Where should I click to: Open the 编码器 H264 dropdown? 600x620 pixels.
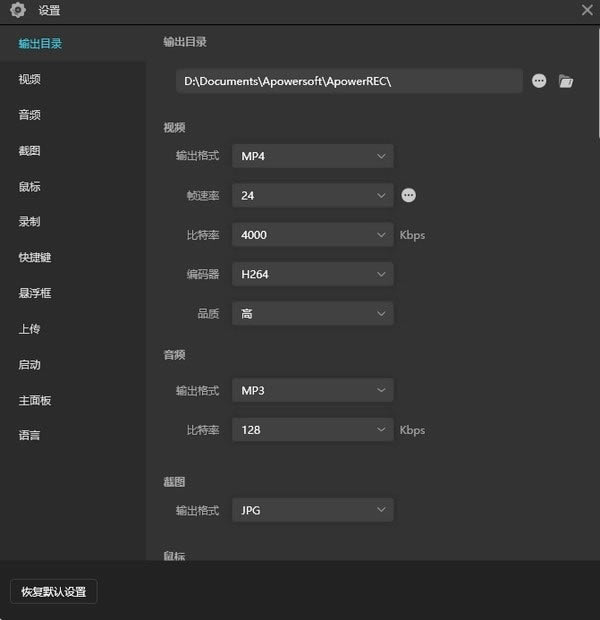point(312,274)
